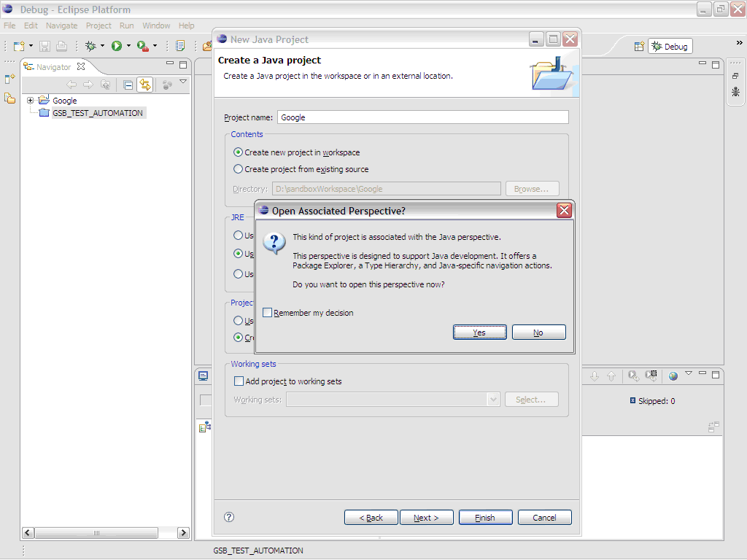This screenshot has width=747, height=560.
Task: Click Navigator scrollbar left arrow
Action: tap(28, 532)
